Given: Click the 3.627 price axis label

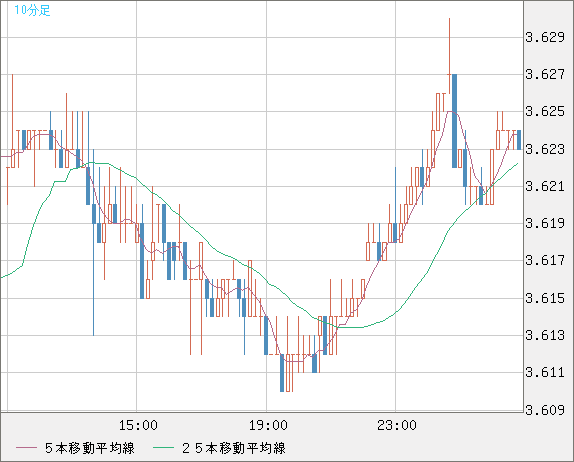Looking at the screenshot, I should click(x=545, y=75).
